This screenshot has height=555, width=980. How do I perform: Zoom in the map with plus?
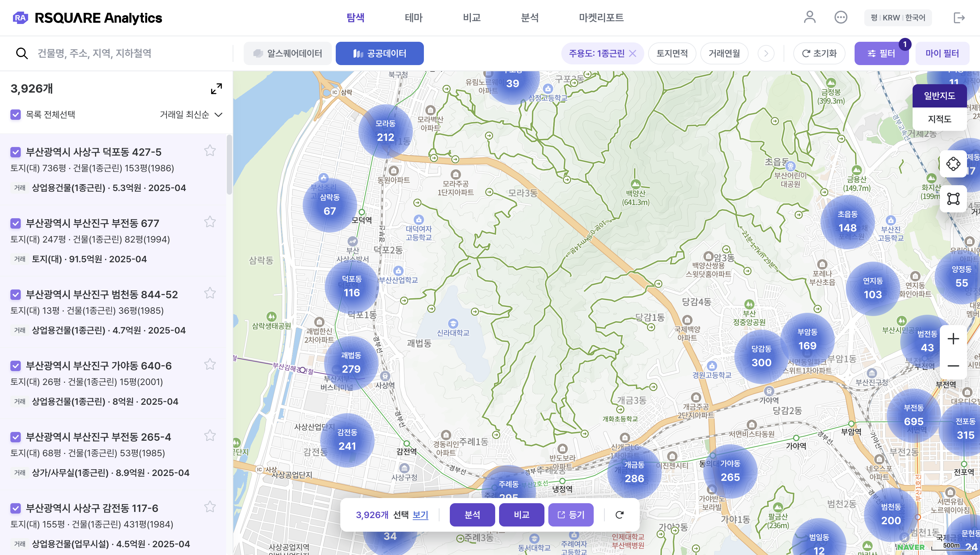(x=953, y=339)
